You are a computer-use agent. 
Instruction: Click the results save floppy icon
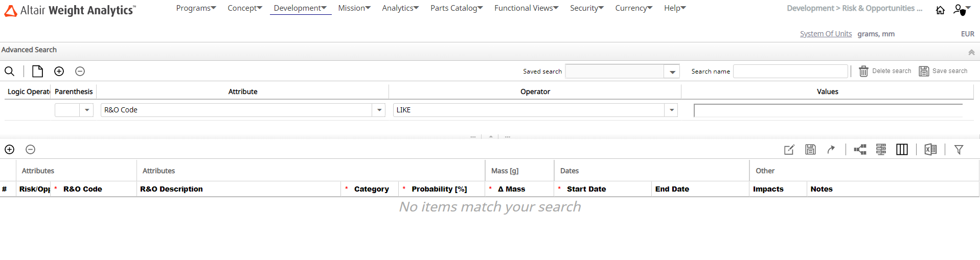[x=810, y=150]
